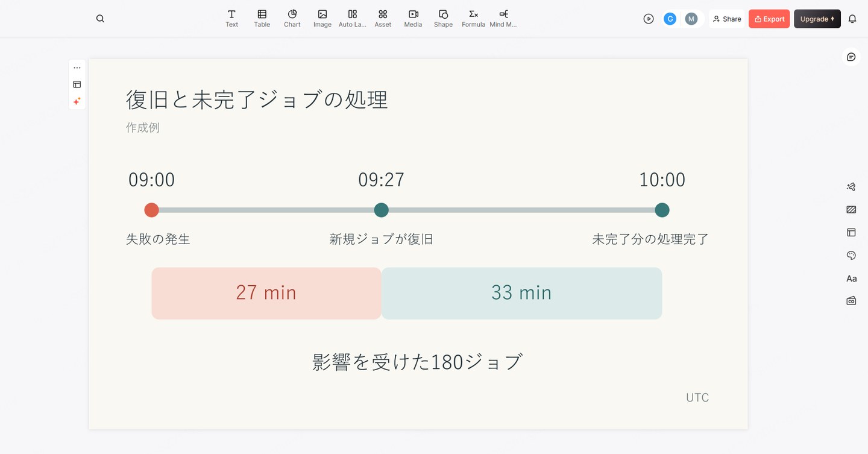Click the red timeline dot at 09:00
The height and width of the screenshot is (454, 868).
[x=151, y=210]
